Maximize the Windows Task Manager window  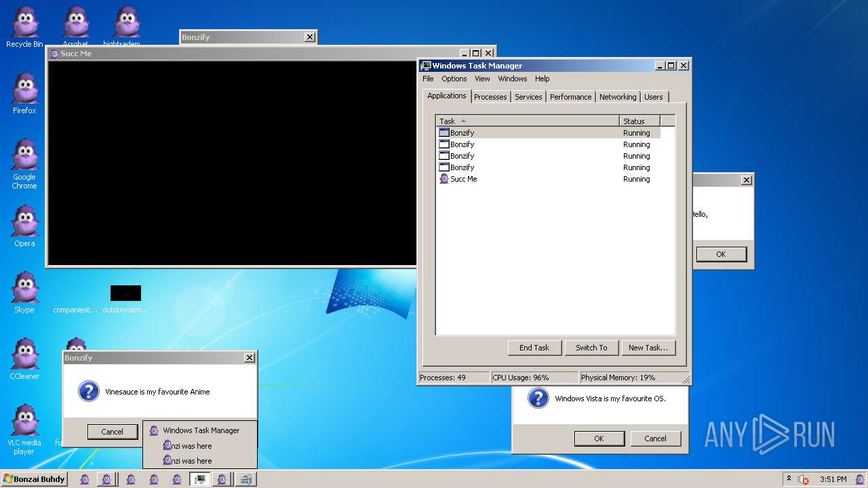click(x=671, y=66)
